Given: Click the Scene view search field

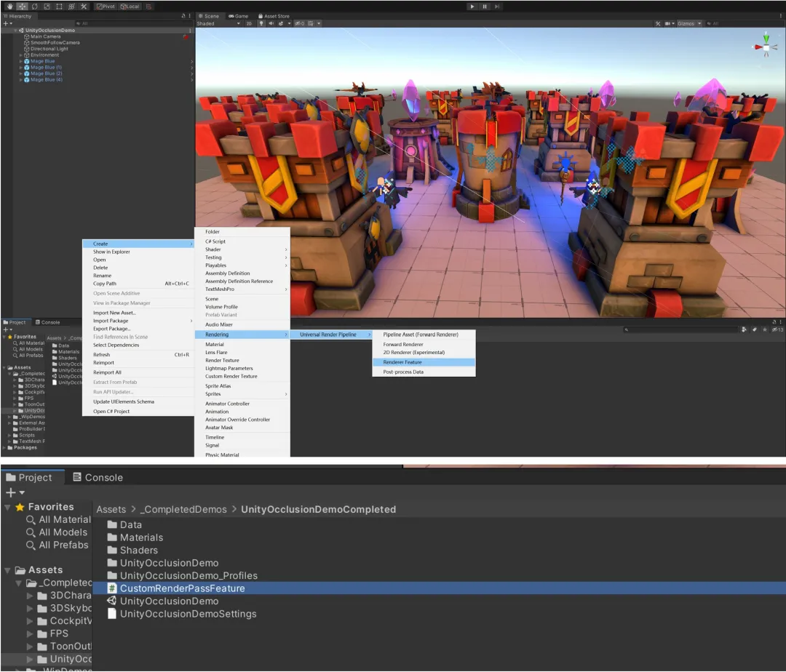Looking at the screenshot, I should pos(744,23).
